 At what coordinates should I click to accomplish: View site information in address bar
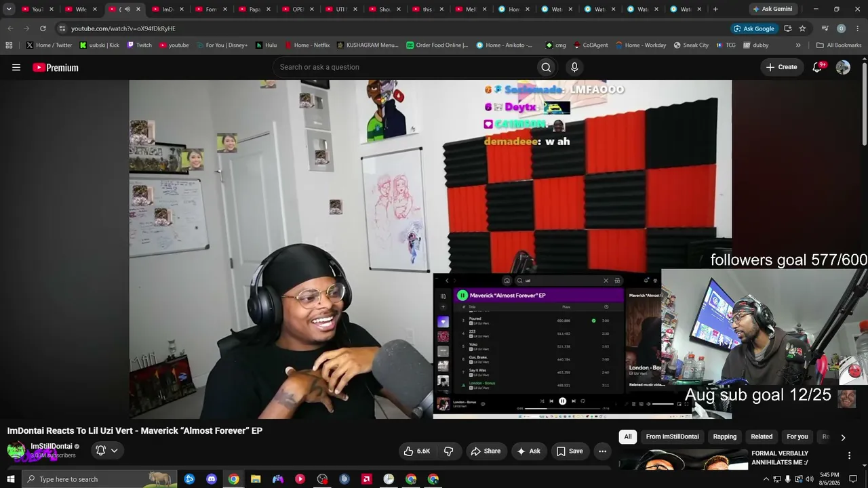(x=62, y=28)
